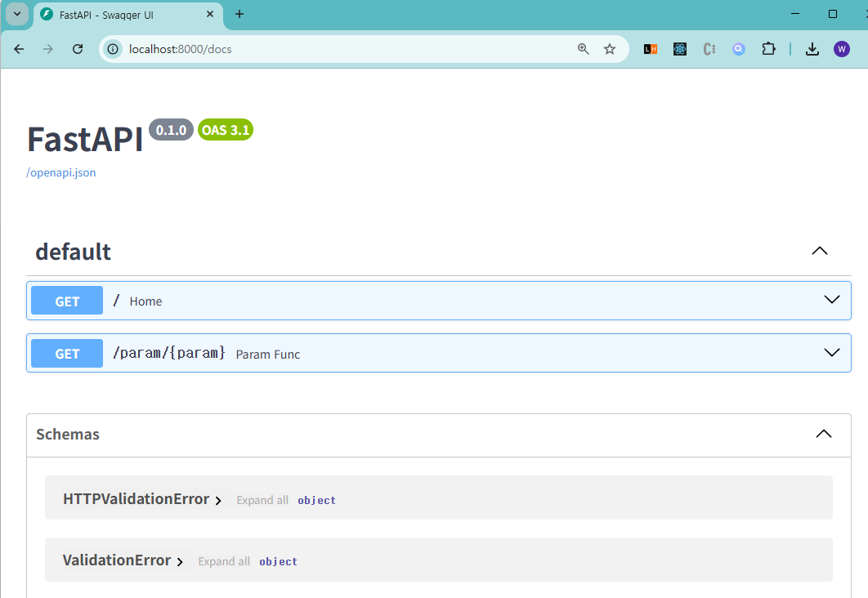This screenshot has height=598, width=868.
Task: Click the OAS 3.1 badge
Action: (x=226, y=130)
